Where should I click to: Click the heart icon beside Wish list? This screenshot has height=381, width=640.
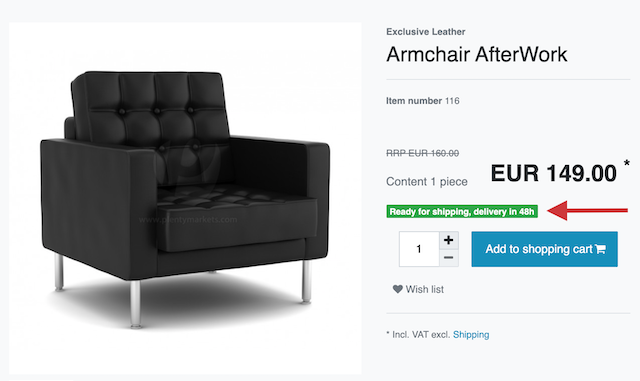398,289
